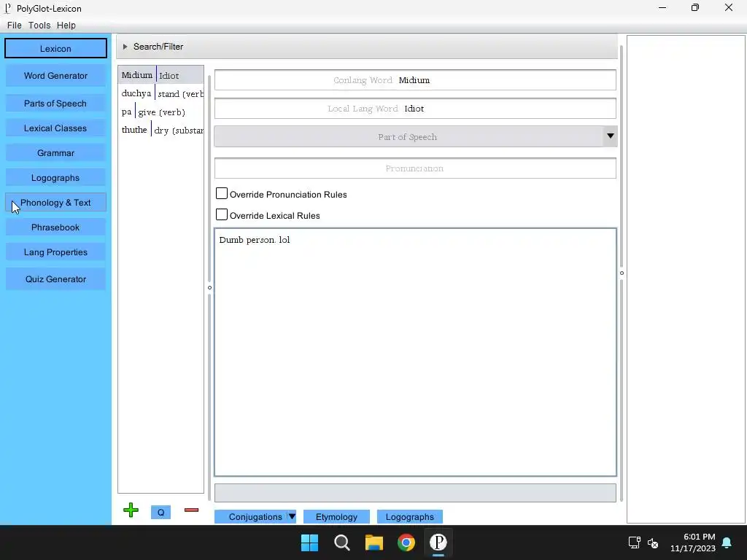Click the right panel splitter handle
The width and height of the screenshot is (747, 560).
622,273
